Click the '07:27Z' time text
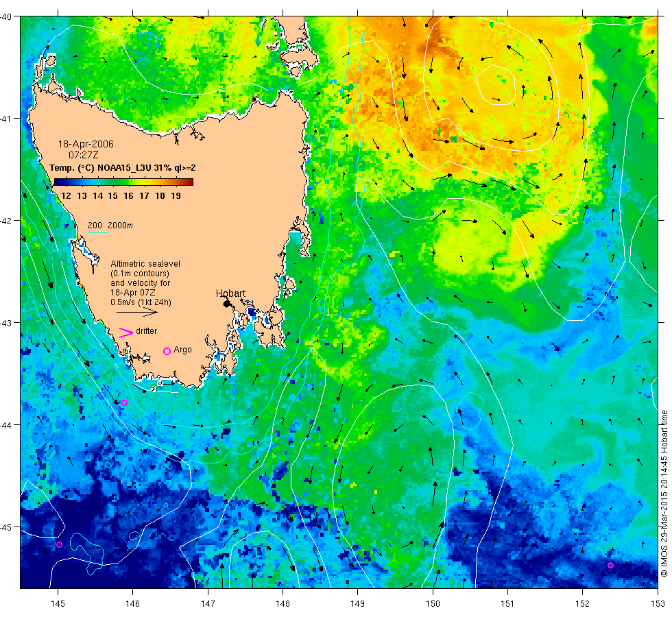Image resolution: width=672 pixels, height=617 pixels. coord(83,155)
